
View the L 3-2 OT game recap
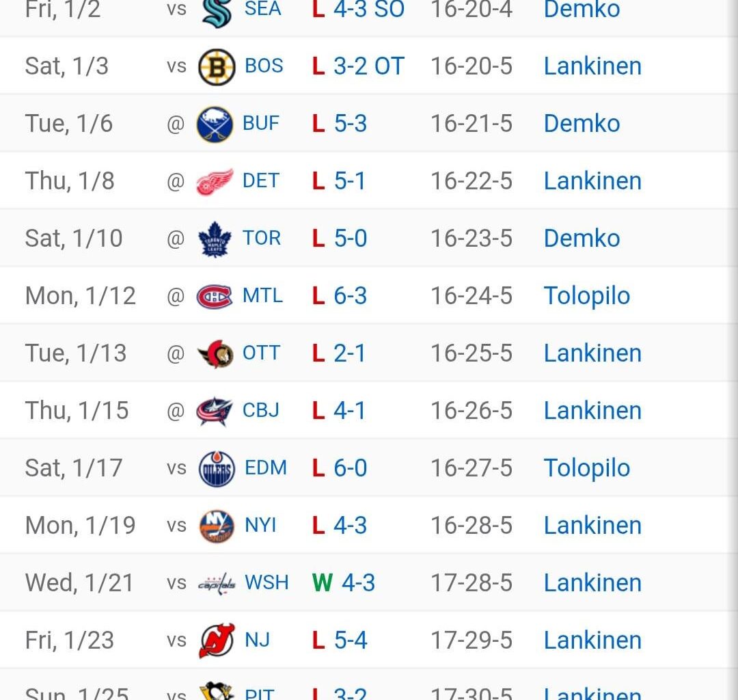point(357,66)
